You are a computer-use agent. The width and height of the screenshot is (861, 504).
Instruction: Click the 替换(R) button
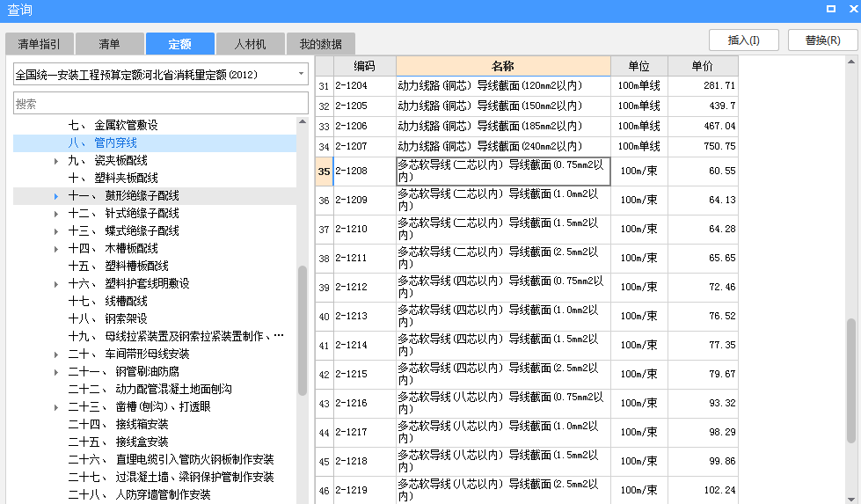(x=822, y=40)
